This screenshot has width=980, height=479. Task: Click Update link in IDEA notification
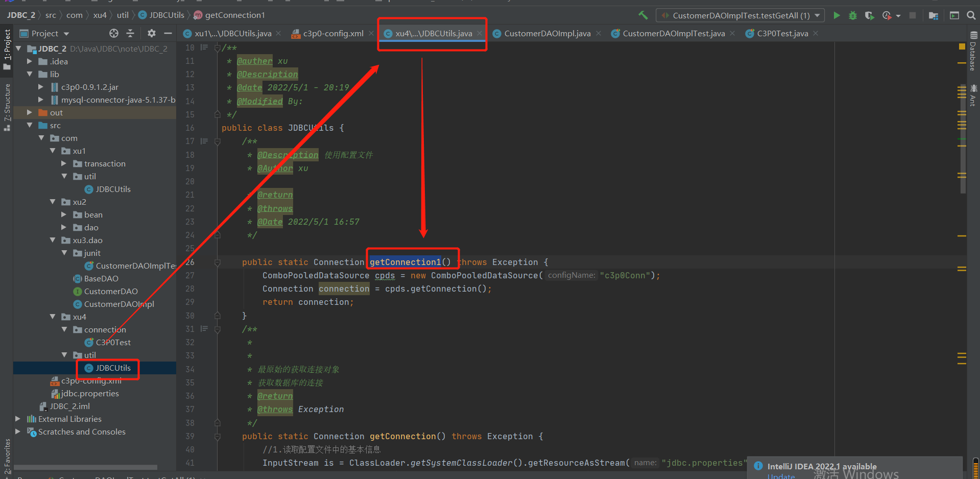pyautogui.click(x=781, y=475)
